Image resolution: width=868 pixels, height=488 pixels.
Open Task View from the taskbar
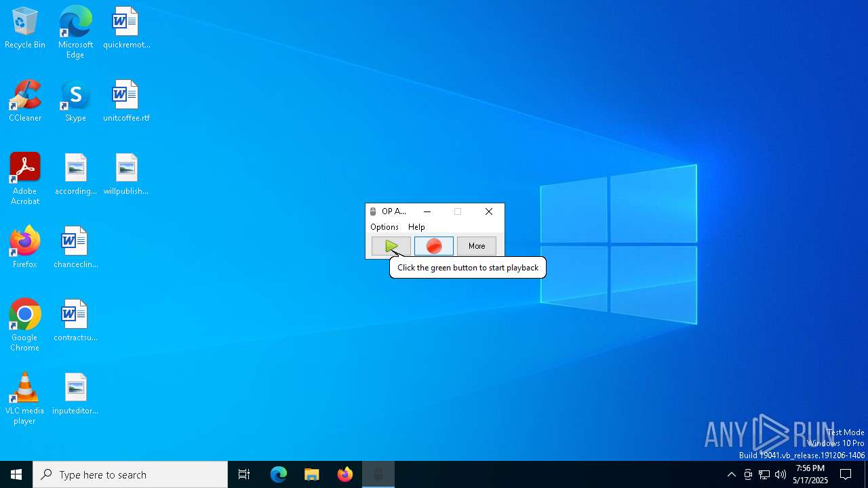pyautogui.click(x=244, y=474)
